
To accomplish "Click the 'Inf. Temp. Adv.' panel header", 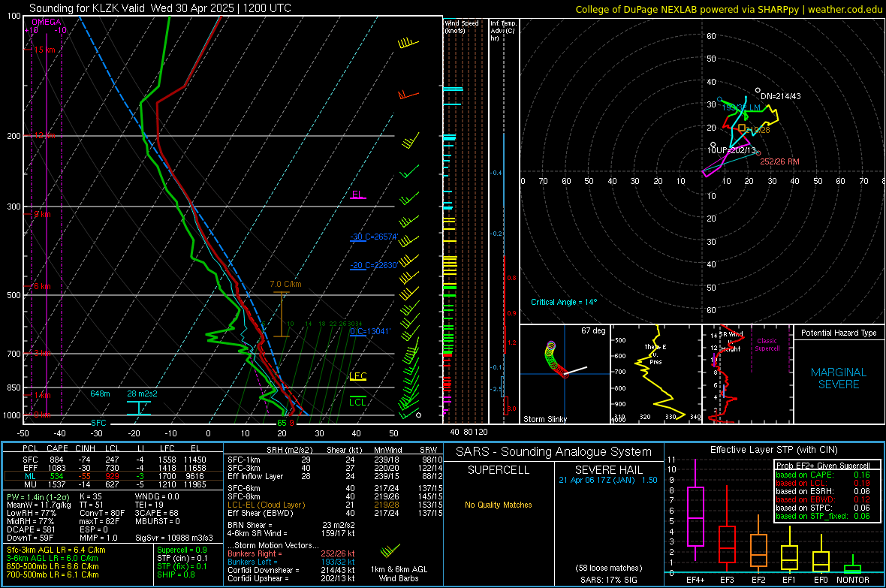I will (x=503, y=31).
